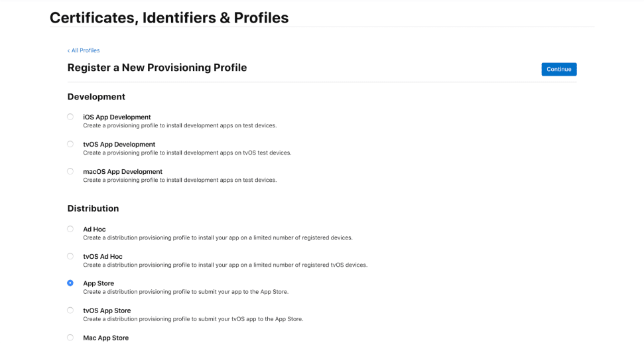The width and height of the screenshot is (644, 343).
Task: Choose the tvOS Ad Hoc radio button
Action: click(70, 256)
